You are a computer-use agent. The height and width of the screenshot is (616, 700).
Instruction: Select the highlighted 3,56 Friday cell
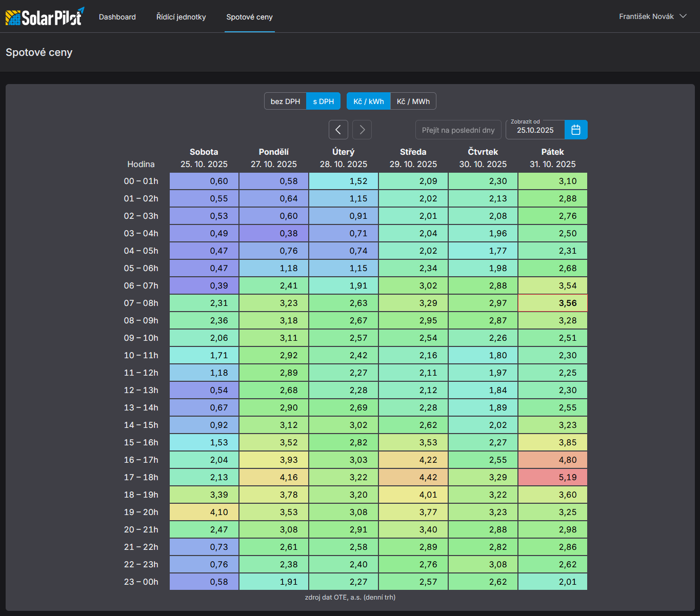[x=552, y=303]
